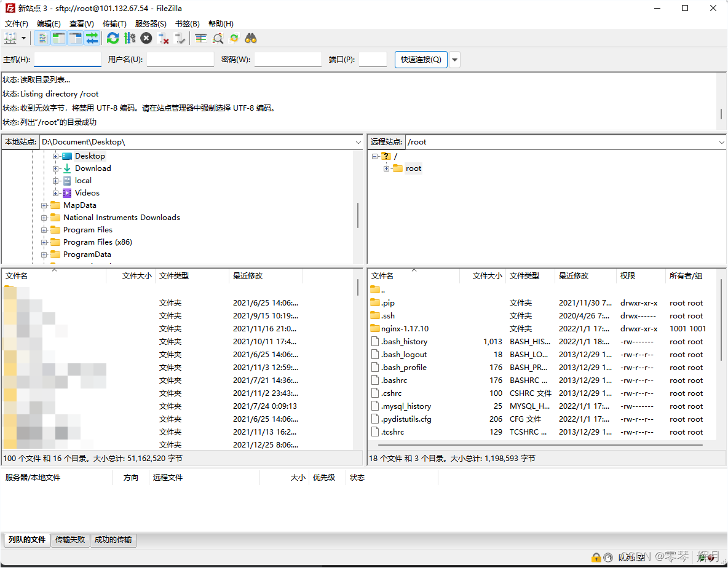Click the .mysql_history file icon
This screenshot has width=728, height=568.
coord(375,406)
